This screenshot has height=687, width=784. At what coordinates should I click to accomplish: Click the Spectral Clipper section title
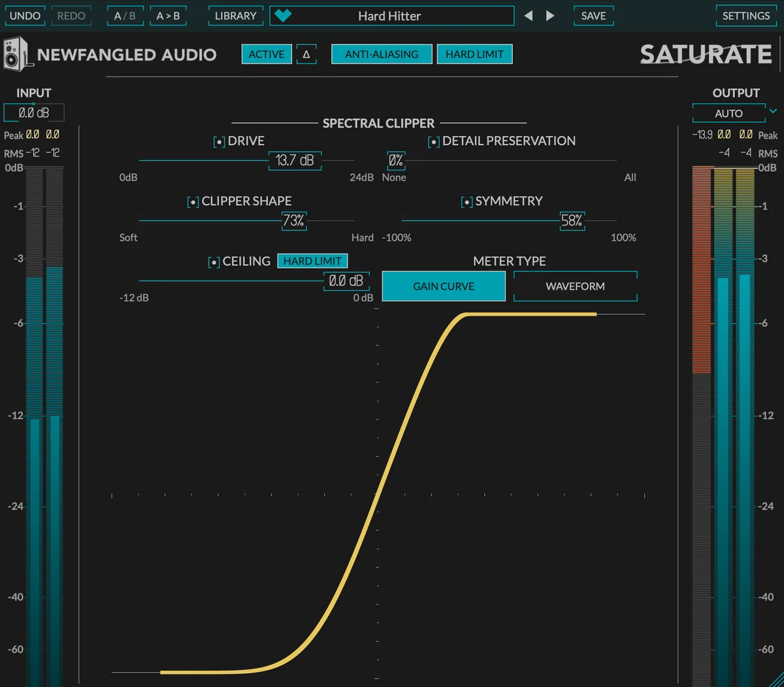(378, 123)
